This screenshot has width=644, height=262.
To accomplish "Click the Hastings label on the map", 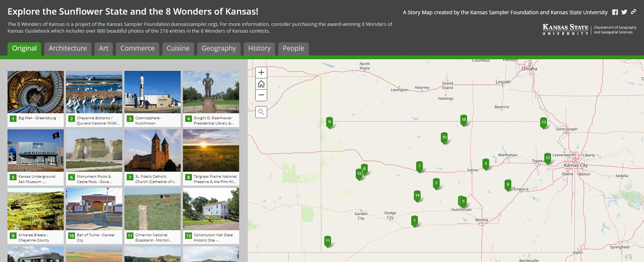I will (x=446, y=99).
